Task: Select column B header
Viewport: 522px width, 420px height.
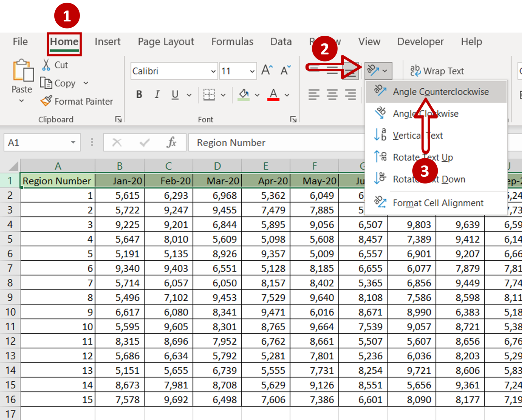Action: [120, 166]
